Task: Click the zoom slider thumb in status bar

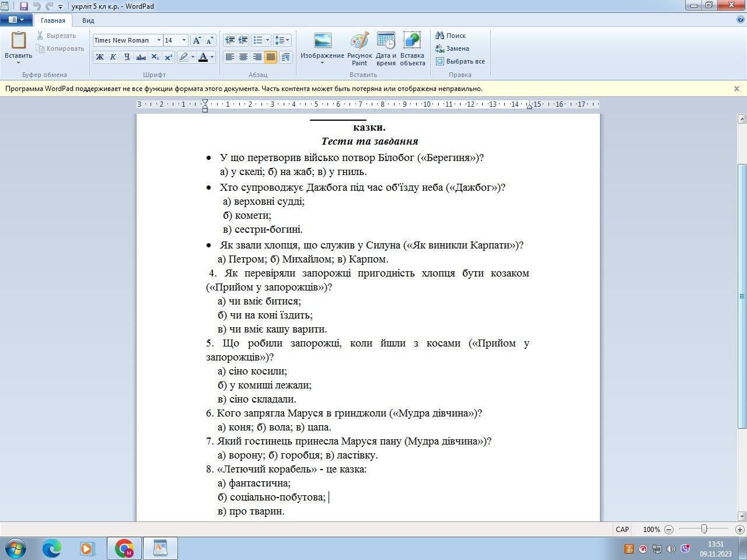Action: point(704,529)
